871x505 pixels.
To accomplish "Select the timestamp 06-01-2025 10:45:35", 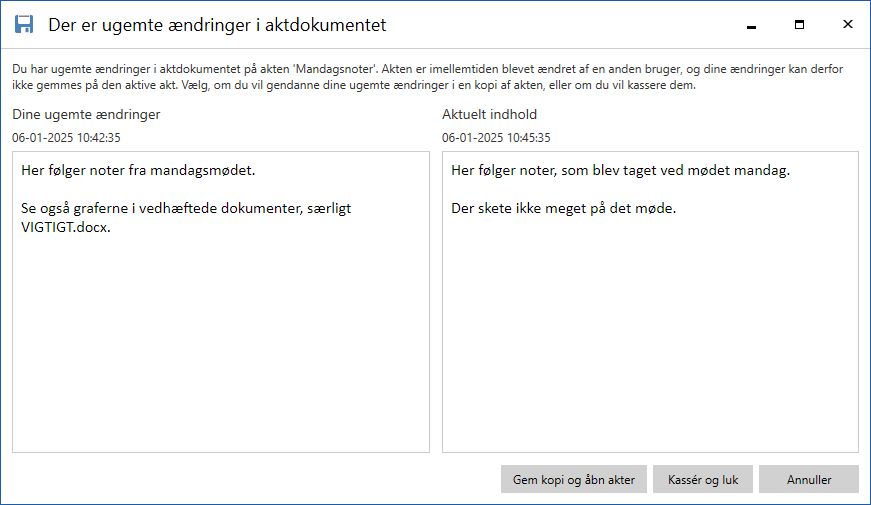I will (496, 138).
